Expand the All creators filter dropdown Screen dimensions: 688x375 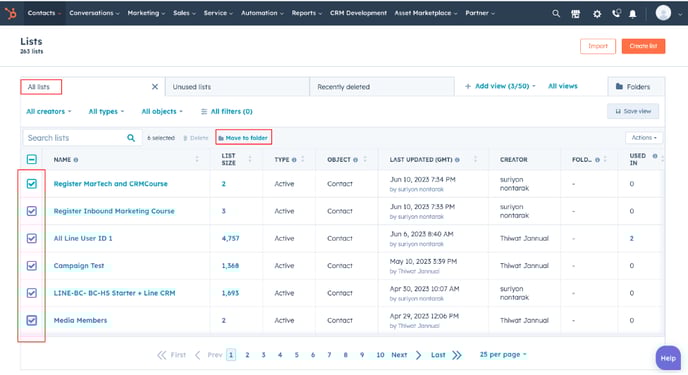click(x=49, y=111)
